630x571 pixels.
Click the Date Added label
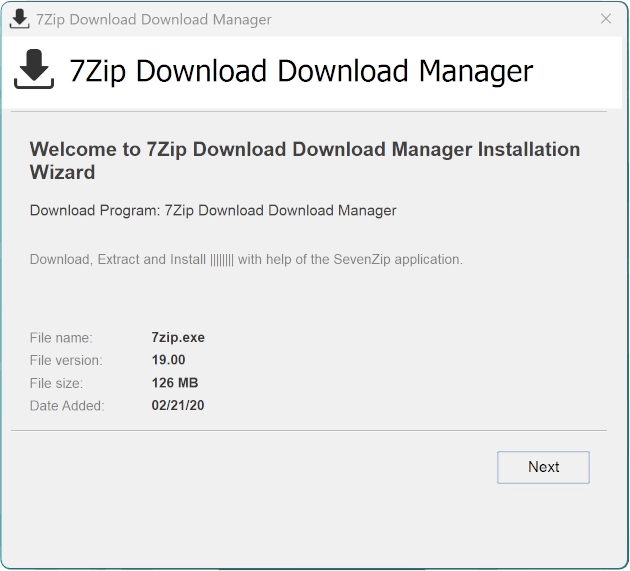pyautogui.click(x=67, y=406)
